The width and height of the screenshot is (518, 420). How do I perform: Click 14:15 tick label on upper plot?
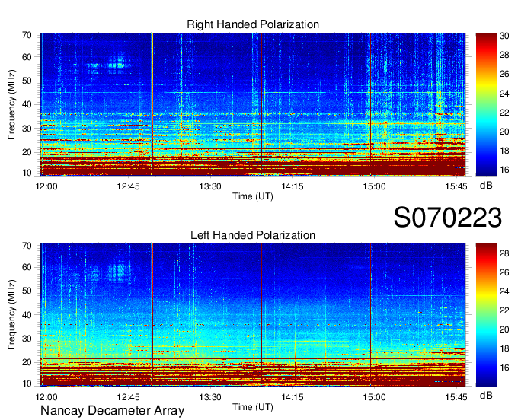point(293,186)
